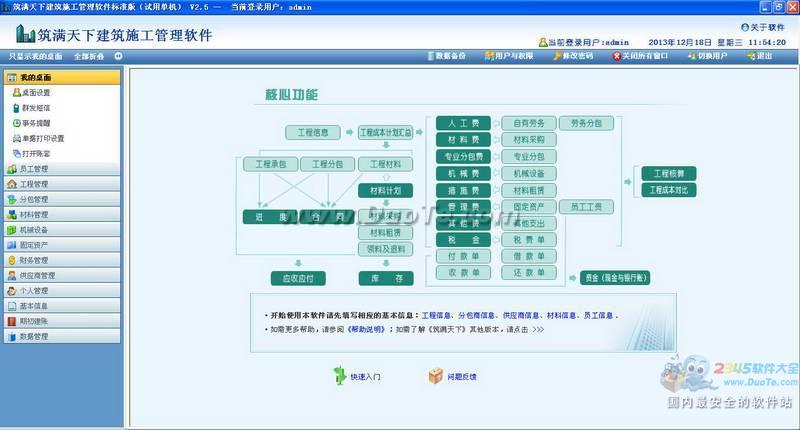Click the 打开账套 icon

(x=16, y=154)
